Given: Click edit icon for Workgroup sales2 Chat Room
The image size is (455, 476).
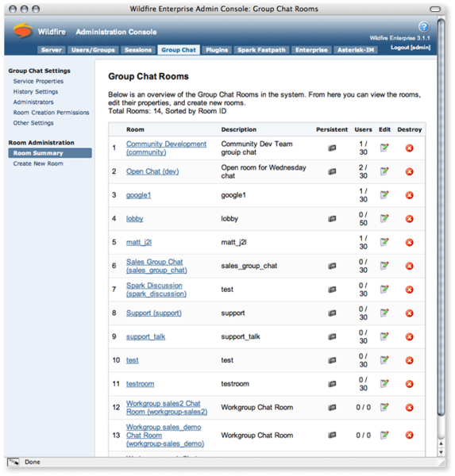Looking at the screenshot, I should coord(384,408).
